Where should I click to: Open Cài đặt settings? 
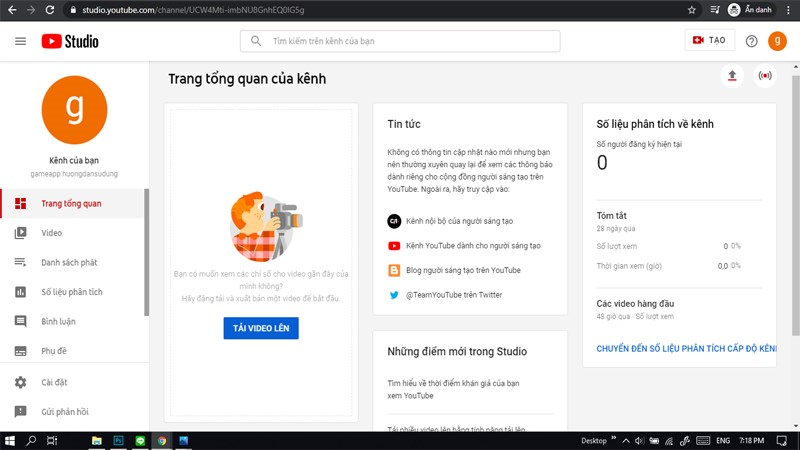pos(72,382)
